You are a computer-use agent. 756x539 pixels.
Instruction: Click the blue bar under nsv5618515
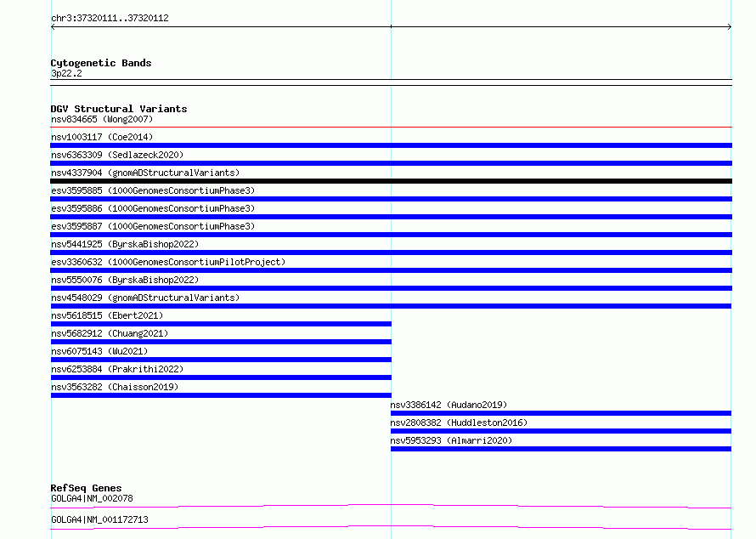tap(221, 324)
